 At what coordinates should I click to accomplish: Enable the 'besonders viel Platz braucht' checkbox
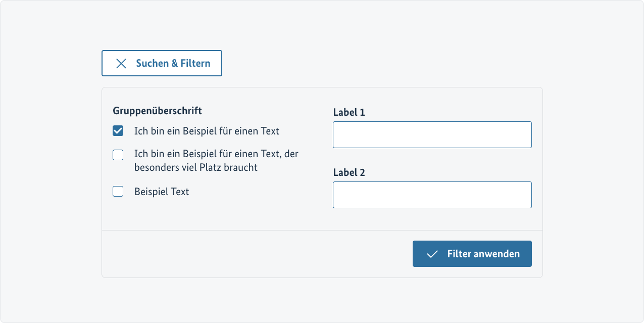(x=118, y=155)
